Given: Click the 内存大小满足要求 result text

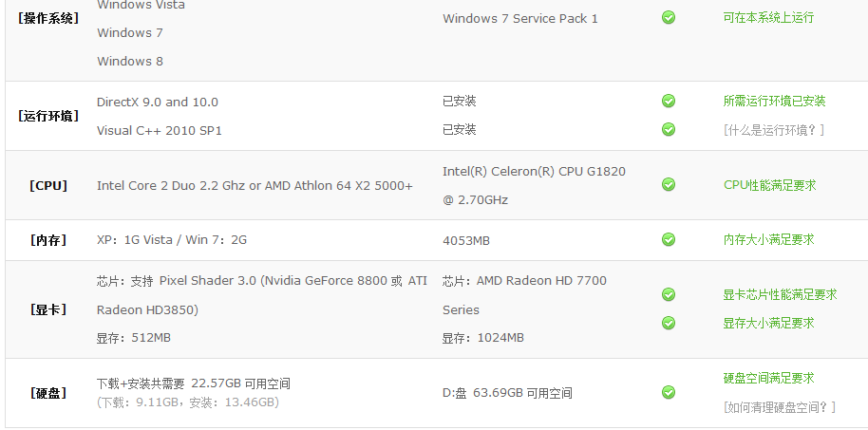Looking at the screenshot, I should tap(768, 239).
